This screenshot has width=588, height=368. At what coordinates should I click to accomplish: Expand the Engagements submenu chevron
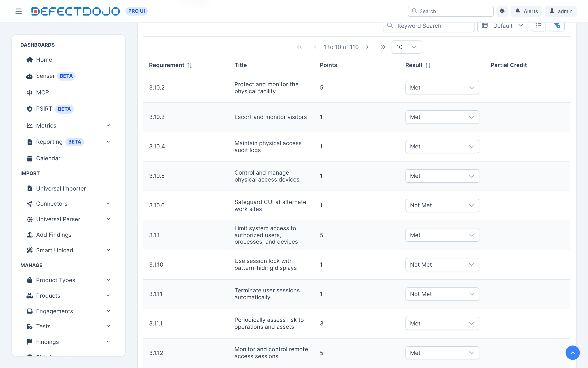[108, 311]
